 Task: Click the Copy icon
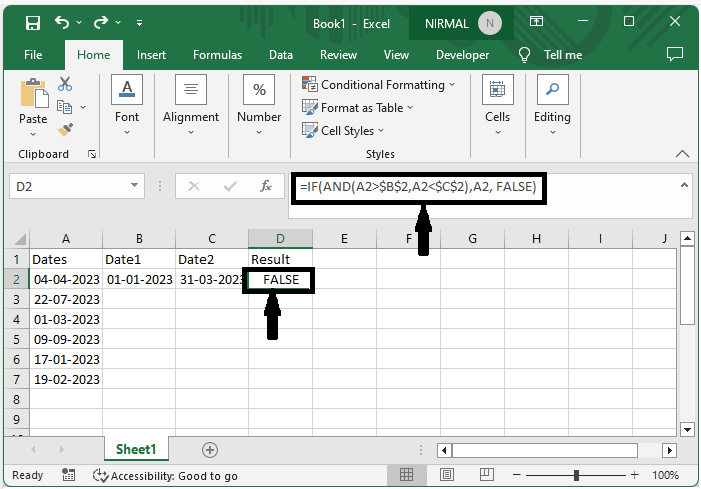(x=64, y=107)
